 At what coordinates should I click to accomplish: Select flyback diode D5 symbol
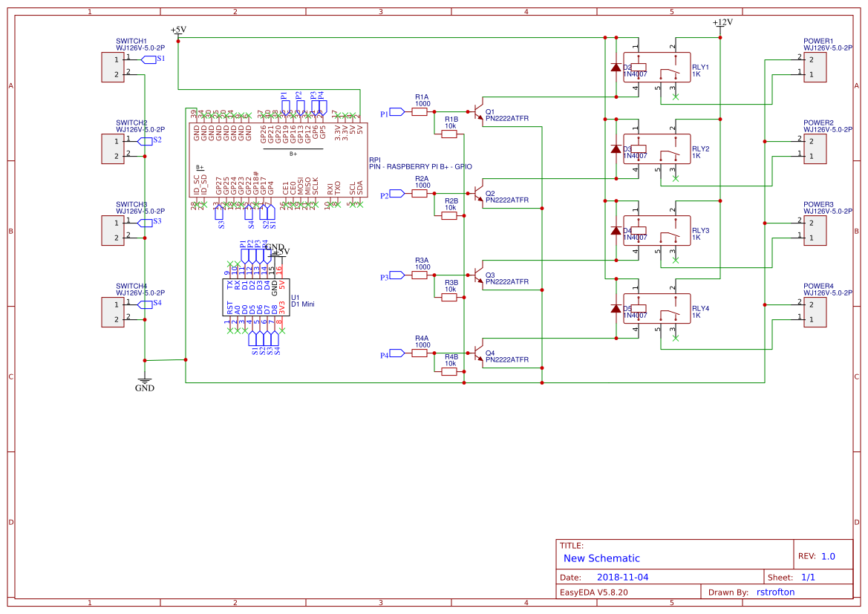616,308
